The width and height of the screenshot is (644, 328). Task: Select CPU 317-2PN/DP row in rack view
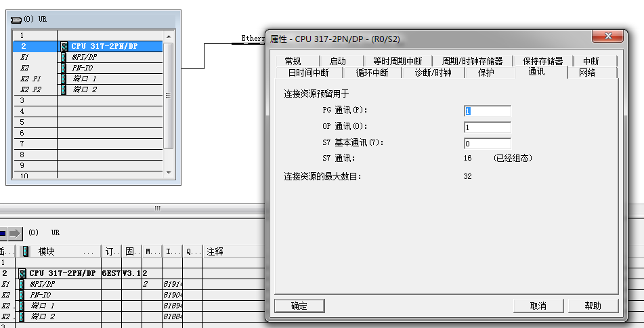(x=88, y=46)
